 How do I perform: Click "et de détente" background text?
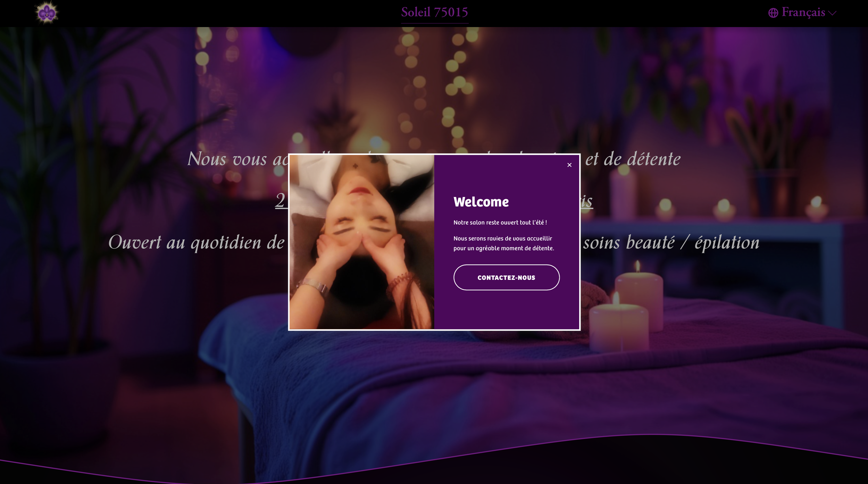[x=633, y=159]
